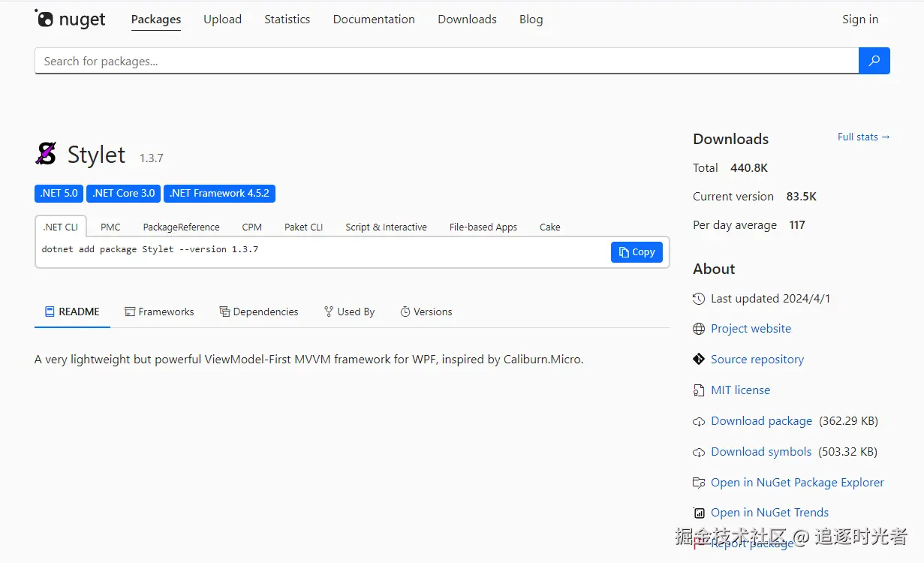Click the nuget logo
This screenshot has height=563, width=924.
[x=71, y=20]
